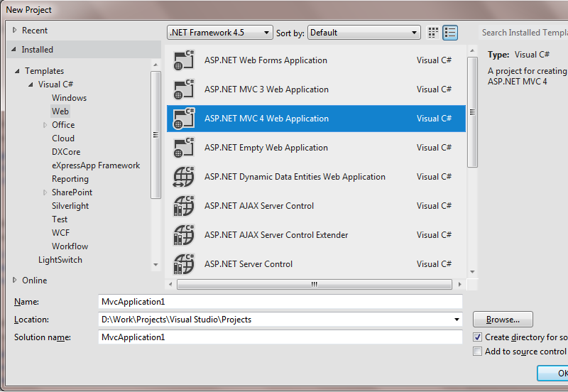568x392 pixels.
Task: Select WCF template category
Action: click(x=60, y=233)
